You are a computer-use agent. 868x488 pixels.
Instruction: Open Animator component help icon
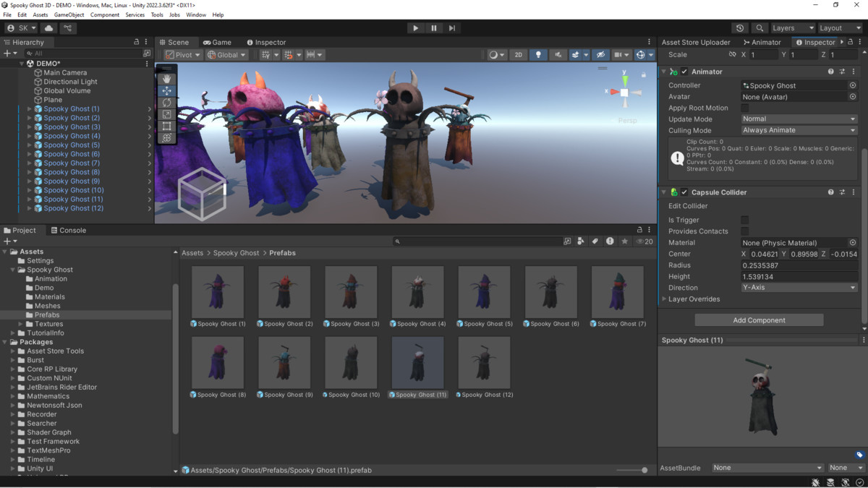(x=831, y=72)
